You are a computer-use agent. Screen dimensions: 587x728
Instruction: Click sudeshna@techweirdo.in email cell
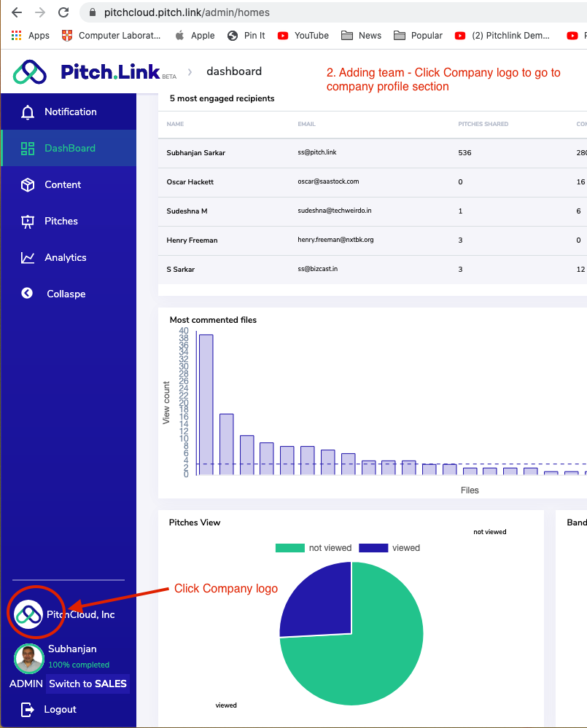point(335,211)
